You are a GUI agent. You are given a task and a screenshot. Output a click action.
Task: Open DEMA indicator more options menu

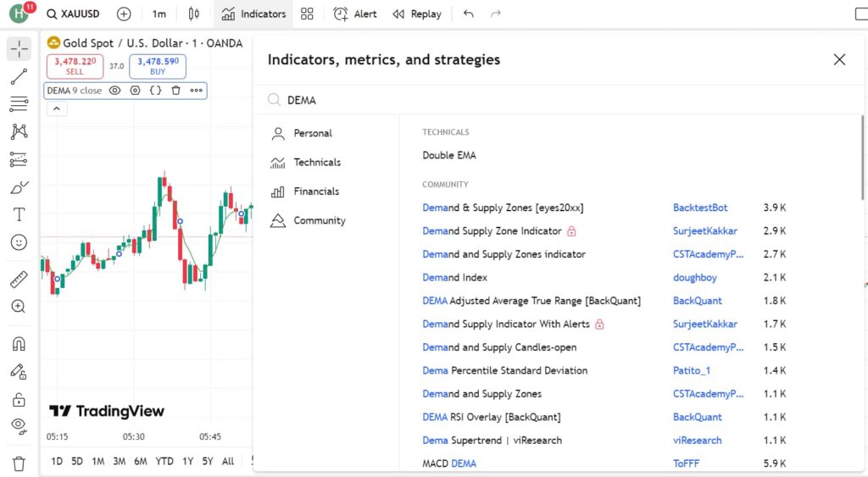click(x=197, y=91)
